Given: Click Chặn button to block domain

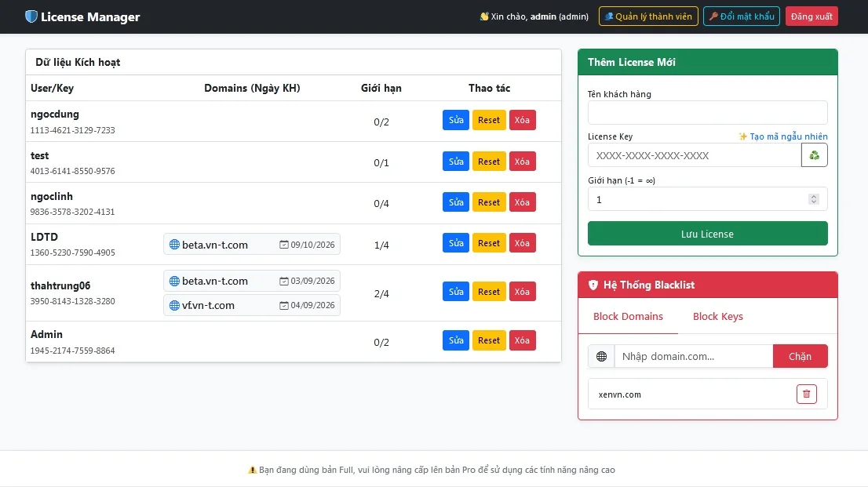Looking at the screenshot, I should pos(800,356).
